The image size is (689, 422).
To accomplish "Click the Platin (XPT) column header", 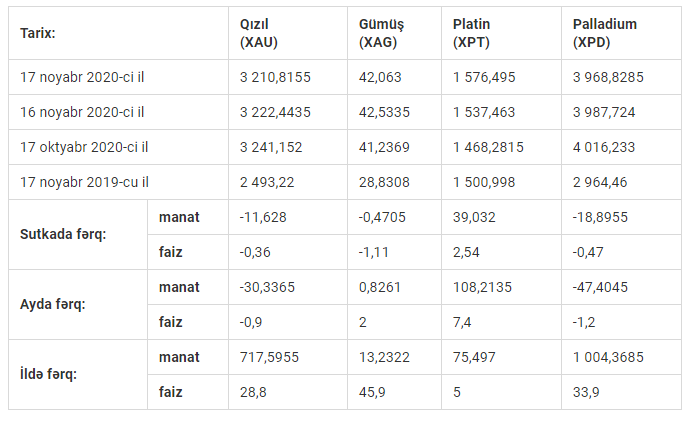I will click(x=471, y=33).
